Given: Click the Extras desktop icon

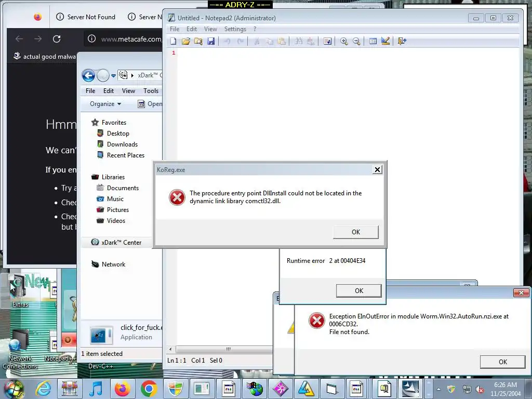Looking at the screenshot, I should (x=20, y=291).
